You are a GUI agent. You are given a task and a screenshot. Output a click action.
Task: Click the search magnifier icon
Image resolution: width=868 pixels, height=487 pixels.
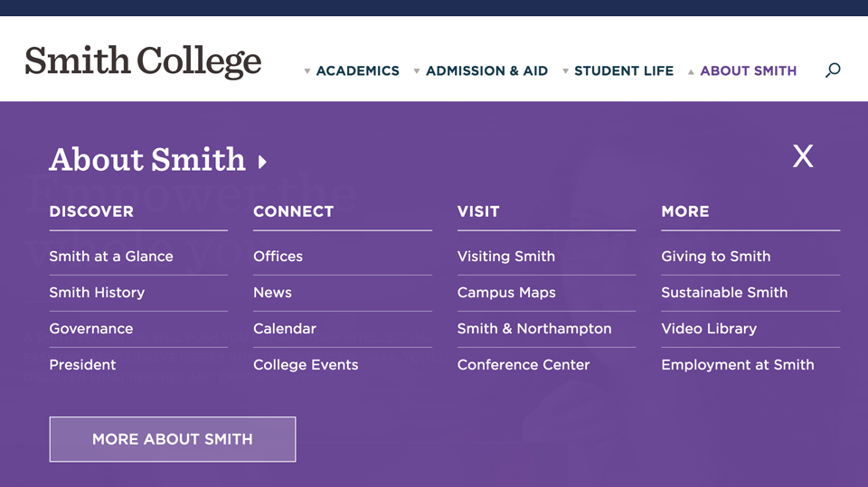[x=833, y=70]
